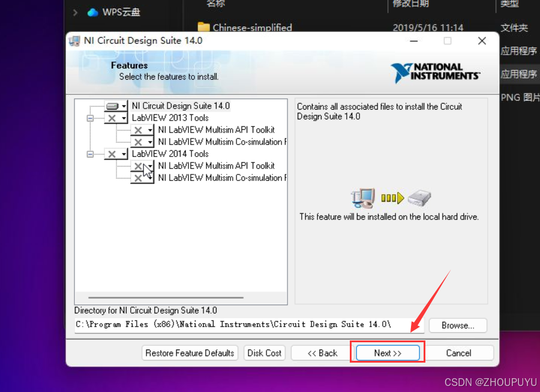This screenshot has width=540, height=392.
Task: Open the install state dropdown for NI LabVIEW Multisim API Toolkit under LabVIEW 2013 Tools
Action: [x=142, y=130]
